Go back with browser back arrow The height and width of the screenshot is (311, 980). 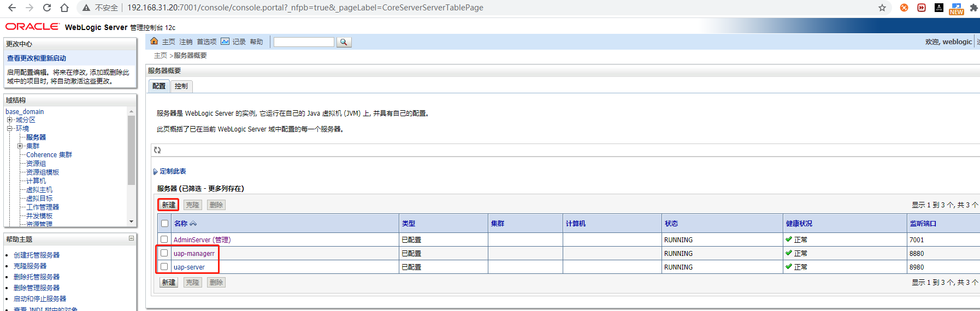12,8
